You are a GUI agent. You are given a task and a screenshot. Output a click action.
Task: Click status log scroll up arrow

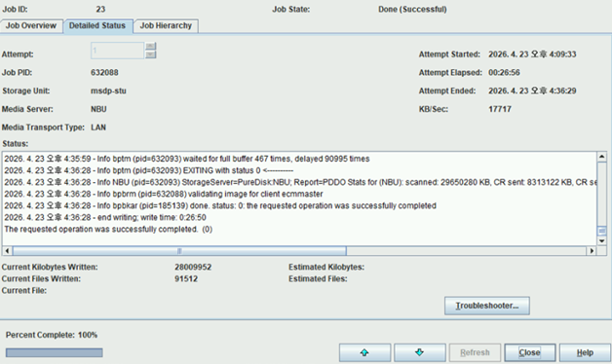[602, 157]
